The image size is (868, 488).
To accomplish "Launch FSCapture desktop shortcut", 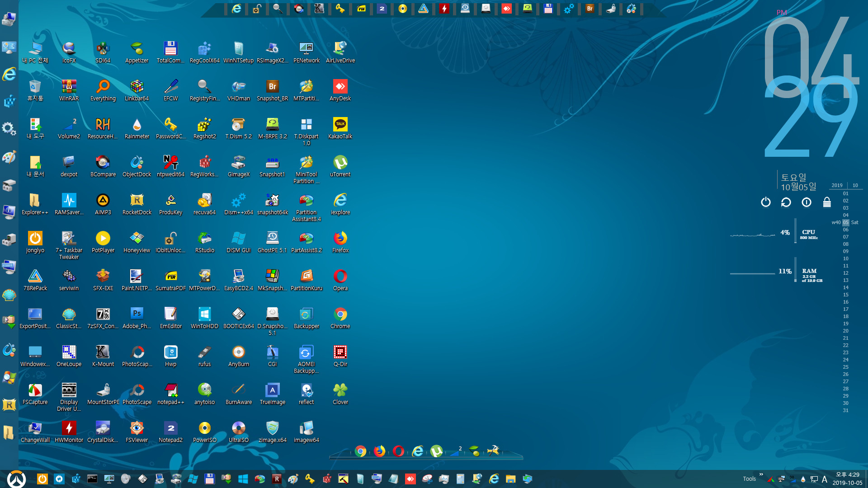I will click(x=35, y=394).
